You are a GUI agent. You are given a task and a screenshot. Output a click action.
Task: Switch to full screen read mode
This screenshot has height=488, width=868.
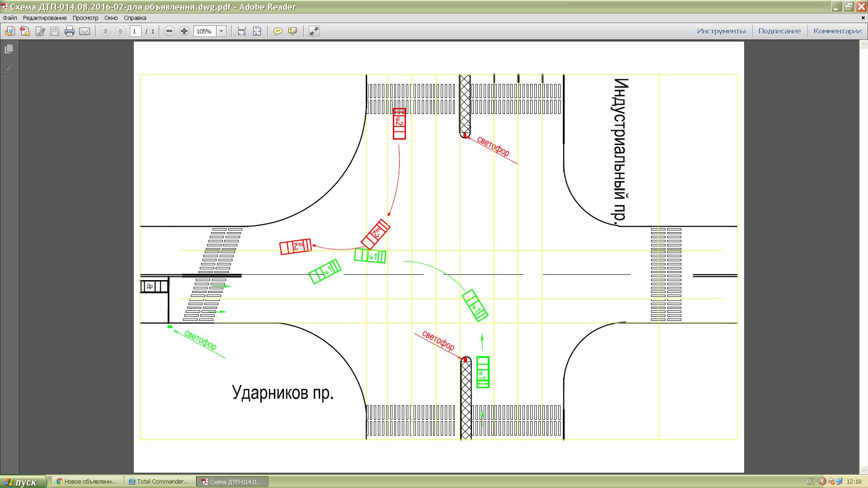(314, 31)
